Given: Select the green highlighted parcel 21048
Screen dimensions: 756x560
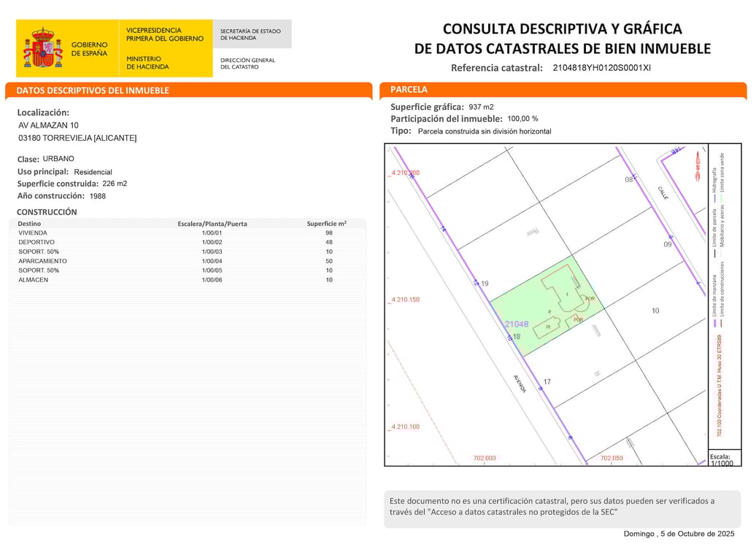Looking at the screenshot, I should tap(547, 306).
